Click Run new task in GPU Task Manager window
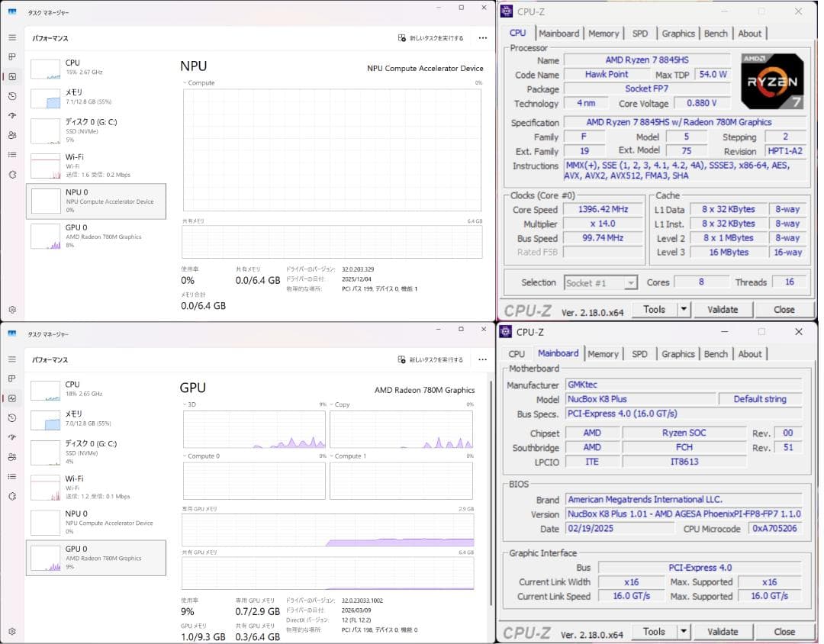This screenshot has height=644, width=824. 431,359
